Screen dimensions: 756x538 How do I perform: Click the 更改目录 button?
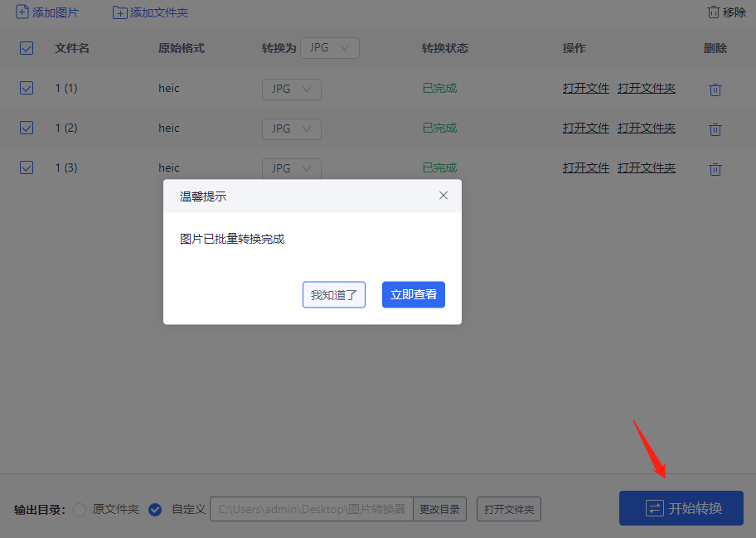click(439, 509)
